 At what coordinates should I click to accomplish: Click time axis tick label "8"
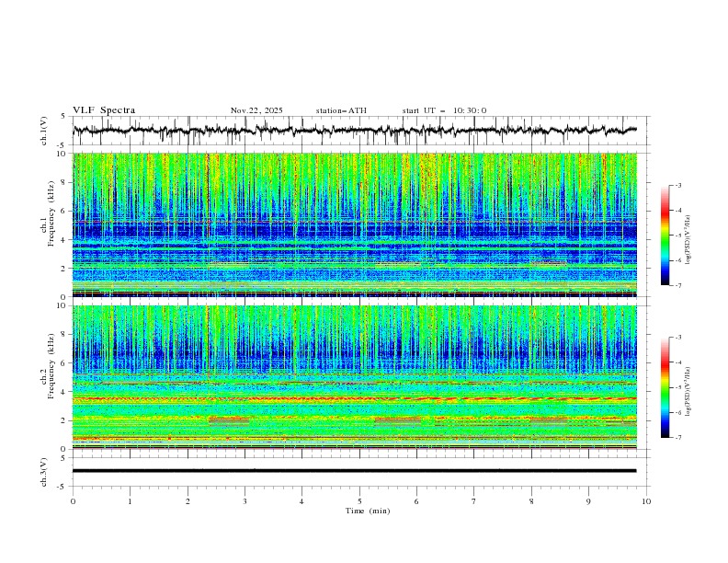(x=531, y=501)
